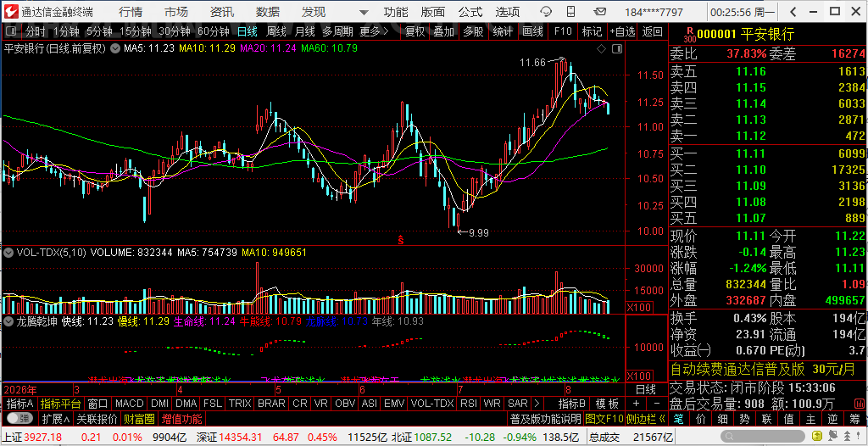
Task: Click the red S marker below the chart
Action: tap(401, 240)
